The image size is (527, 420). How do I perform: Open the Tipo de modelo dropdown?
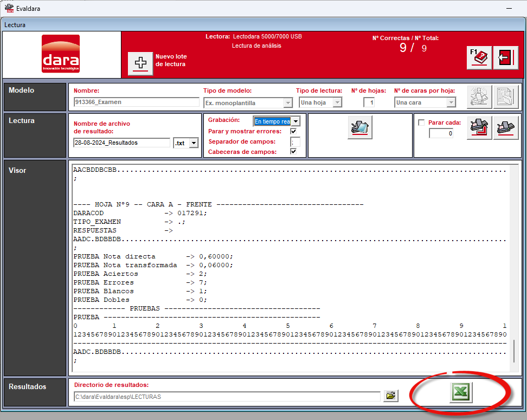click(288, 103)
